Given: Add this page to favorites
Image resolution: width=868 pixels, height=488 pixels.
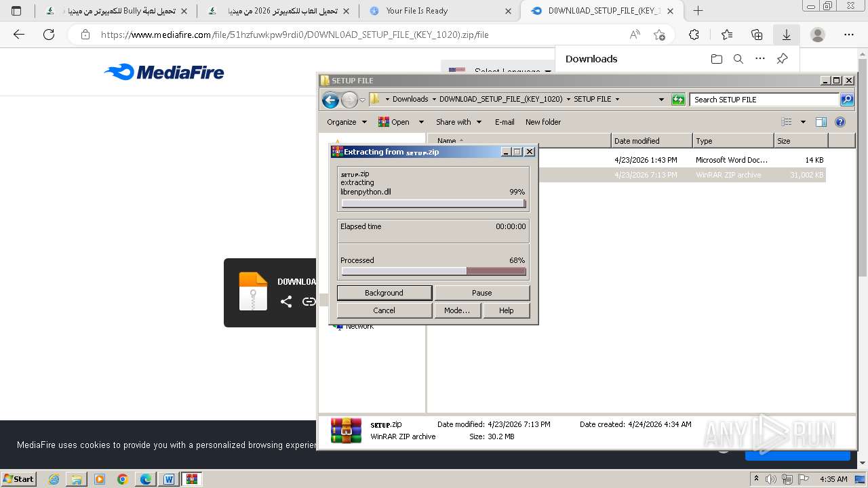Looking at the screenshot, I should (x=659, y=35).
